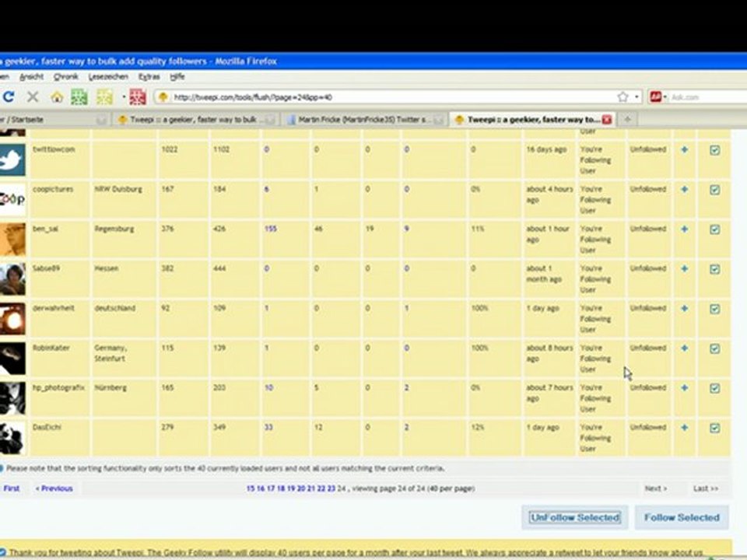Open dropdown arrow beside red grid icon
The height and width of the screenshot is (560, 747).
click(124, 97)
